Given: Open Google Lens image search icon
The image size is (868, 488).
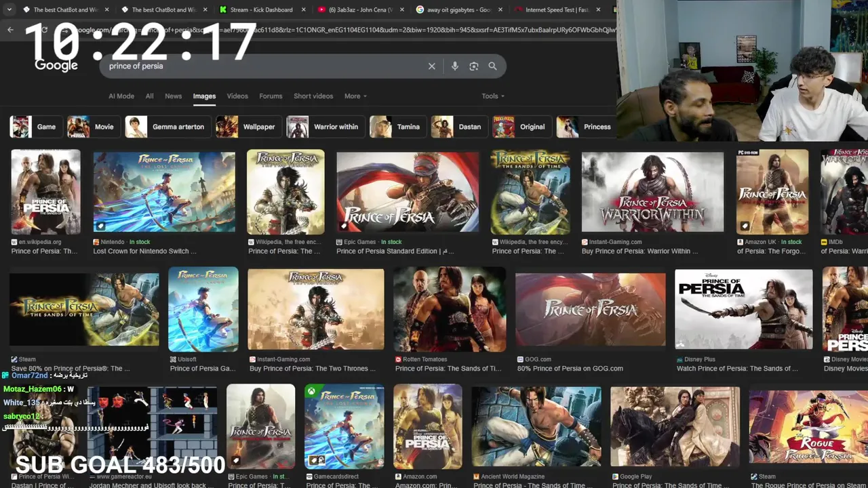Looking at the screenshot, I should pos(474,66).
